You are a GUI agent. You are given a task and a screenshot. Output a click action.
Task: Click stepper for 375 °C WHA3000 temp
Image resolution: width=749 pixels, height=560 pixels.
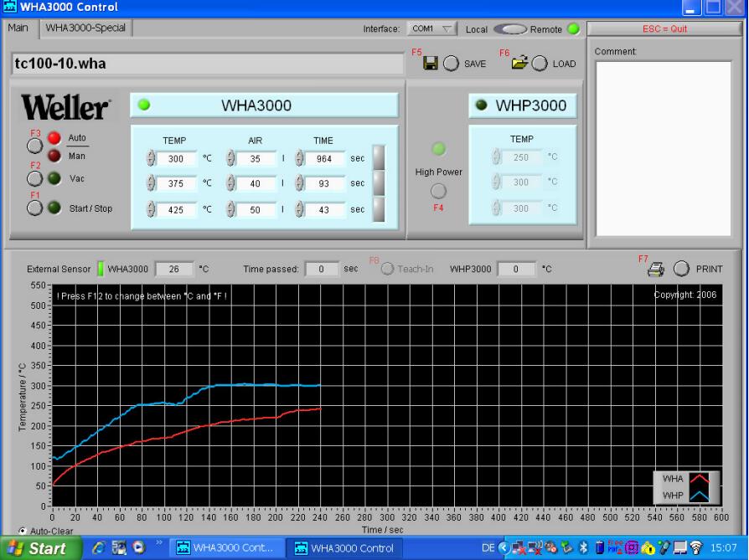point(151,182)
